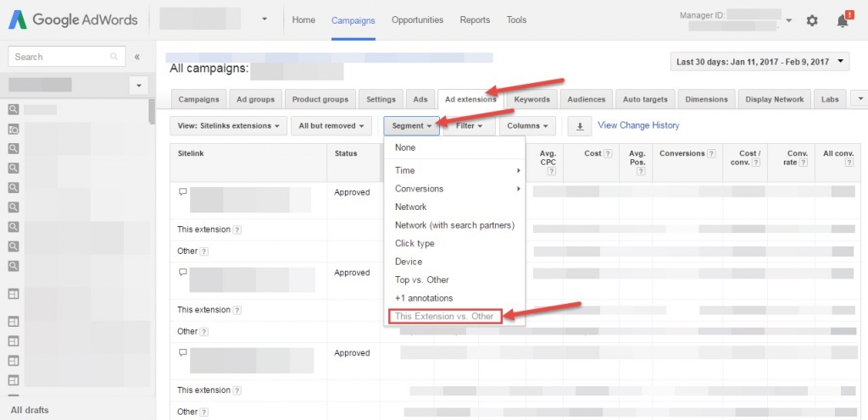Image resolution: width=868 pixels, height=420 pixels.
Task: Click help icon beside first This extension row
Action: point(237,229)
